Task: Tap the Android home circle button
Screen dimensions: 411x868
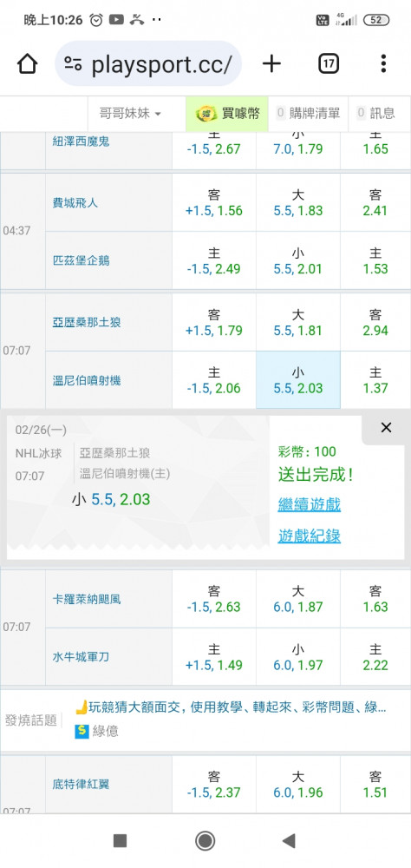Action: pyautogui.click(x=205, y=841)
